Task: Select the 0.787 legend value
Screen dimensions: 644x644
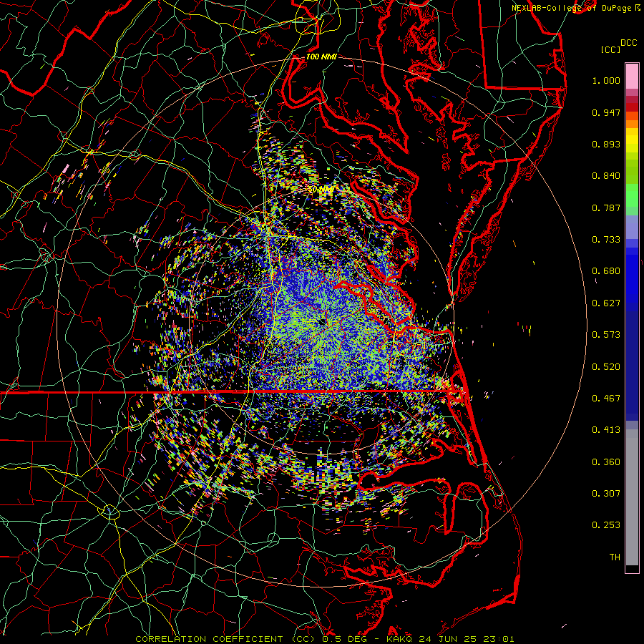Action: pos(606,208)
